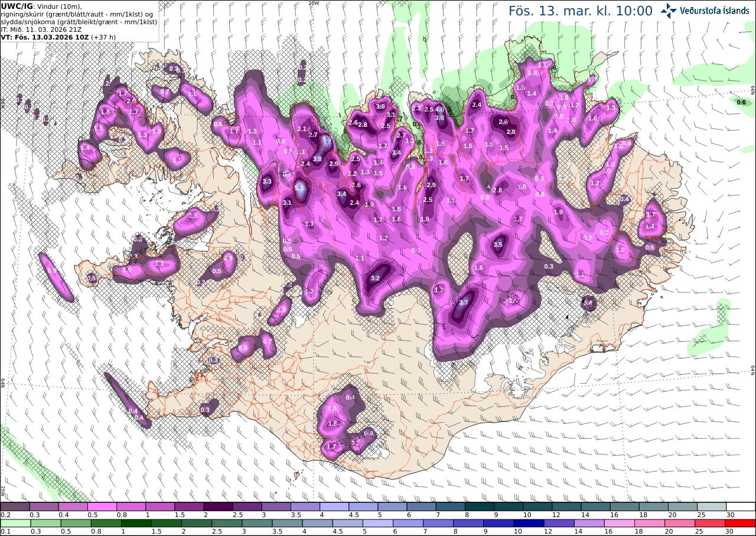The width and height of the screenshot is (756, 536).
Task: Pick the upper legend swatch labeled 0.5
Action: pos(102,506)
